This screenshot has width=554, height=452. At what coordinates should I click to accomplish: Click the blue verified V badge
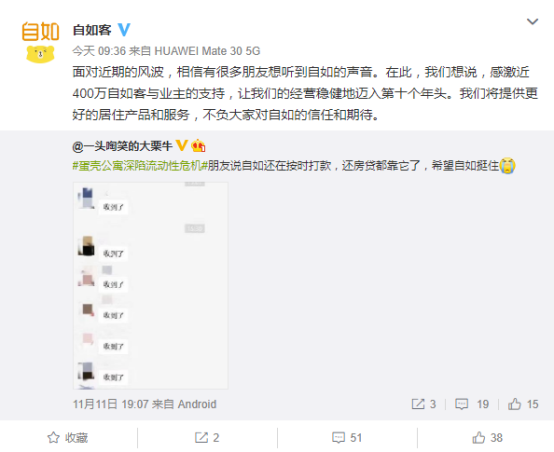[124, 29]
